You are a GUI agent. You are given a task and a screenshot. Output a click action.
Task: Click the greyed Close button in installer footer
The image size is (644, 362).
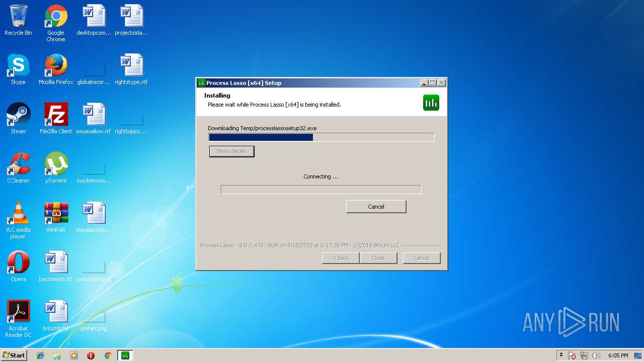click(x=378, y=258)
